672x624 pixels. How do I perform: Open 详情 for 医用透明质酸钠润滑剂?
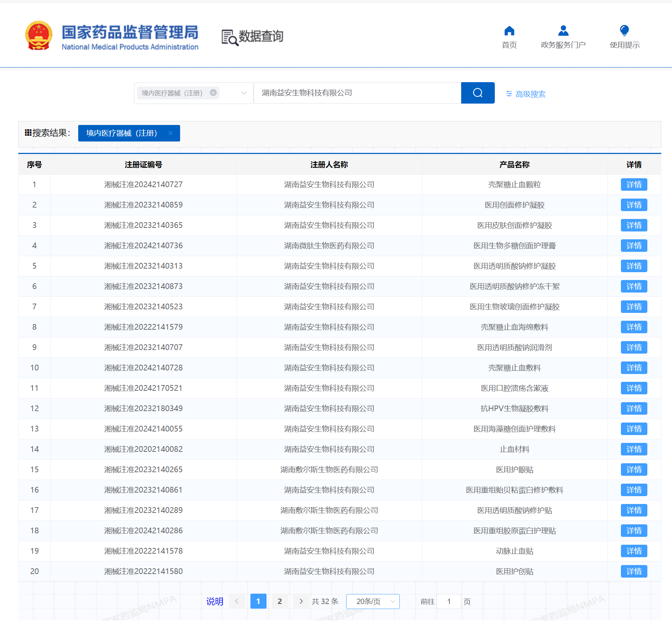click(634, 348)
